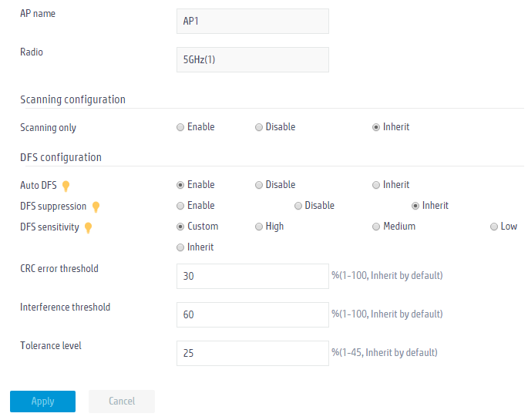528x420 pixels.
Task: Select Inherit for Scanning only
Action: [x=376, y=127]
